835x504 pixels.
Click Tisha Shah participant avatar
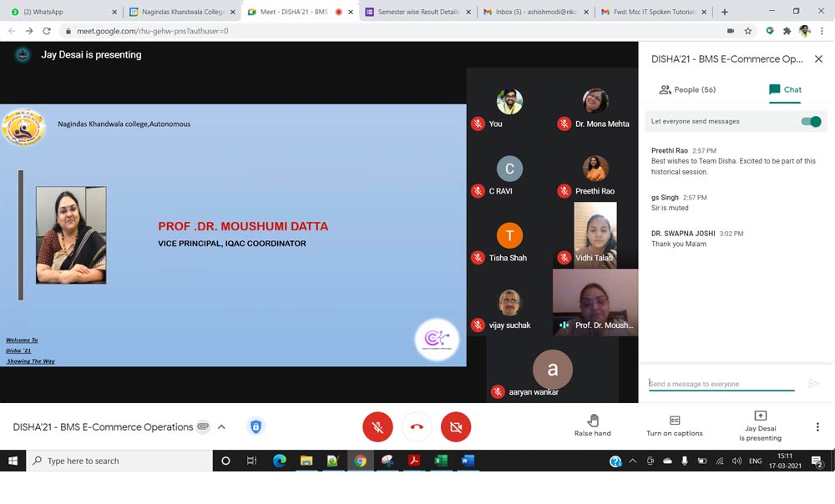pyautogui.click(x=509, y=235)
